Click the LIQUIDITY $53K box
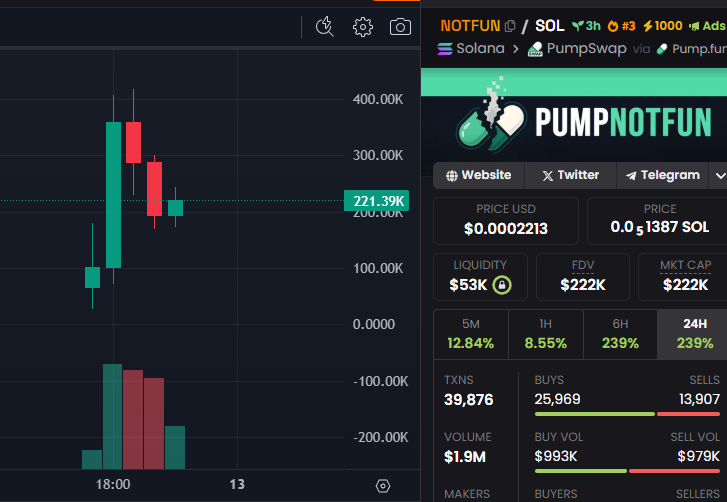The height and width of the screenshot is (502, 727). tap(480, 277)
